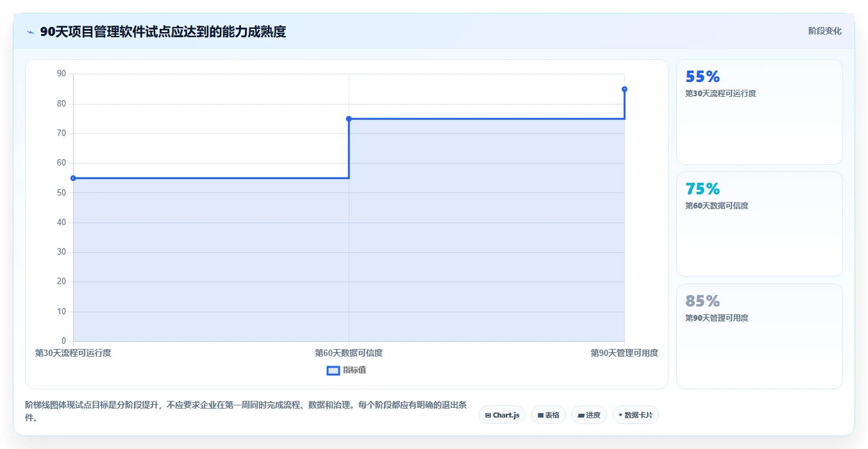The height and width of the screenshot is (449, 868).
Task: Click x-axis label 第30天流程可运行度
Action: 73,353
